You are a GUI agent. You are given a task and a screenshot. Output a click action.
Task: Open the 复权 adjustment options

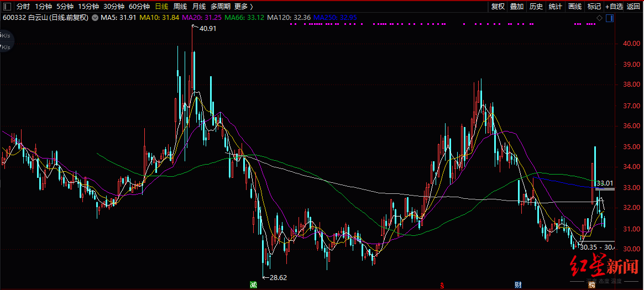[498, 7]
